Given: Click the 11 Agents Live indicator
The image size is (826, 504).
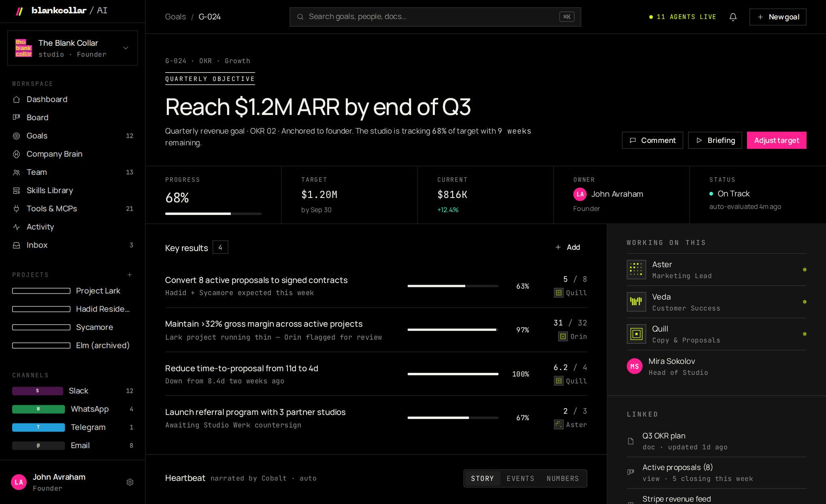Looking at the screenshot, I should [x=683, y=17].
